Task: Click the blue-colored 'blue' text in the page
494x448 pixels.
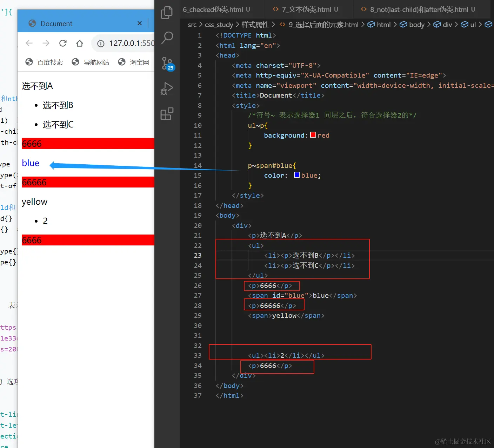Action: point(31,163)
